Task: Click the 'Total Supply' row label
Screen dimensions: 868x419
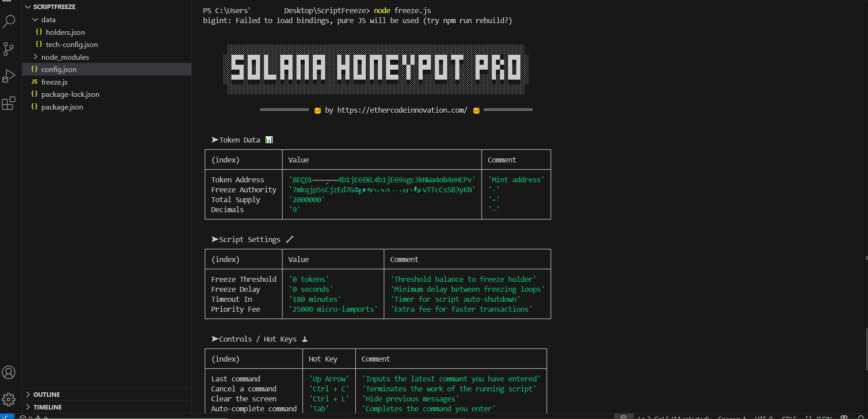Action: (x=236, y=200)
